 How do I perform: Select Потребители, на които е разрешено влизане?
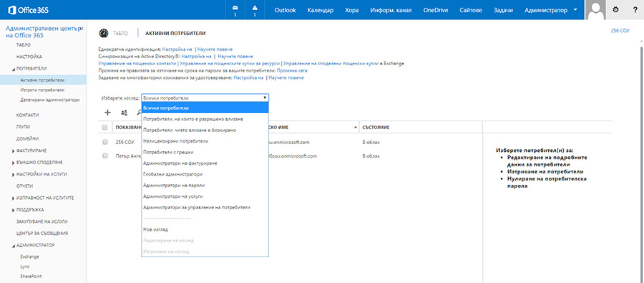(x=205, y=119)
